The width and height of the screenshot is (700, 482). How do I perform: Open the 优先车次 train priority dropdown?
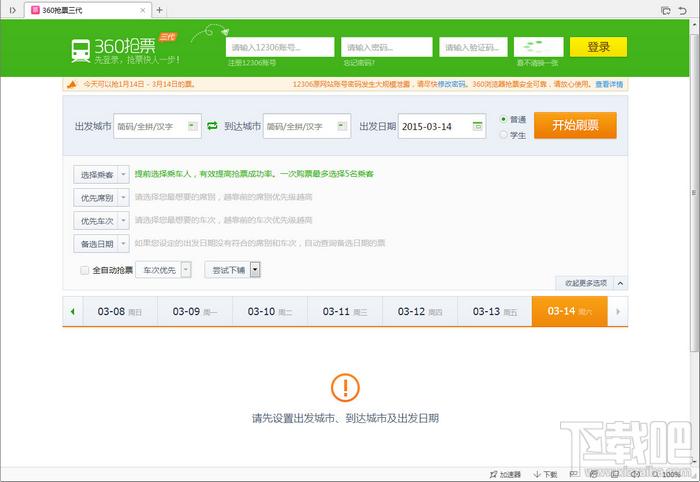click(101, 221)
